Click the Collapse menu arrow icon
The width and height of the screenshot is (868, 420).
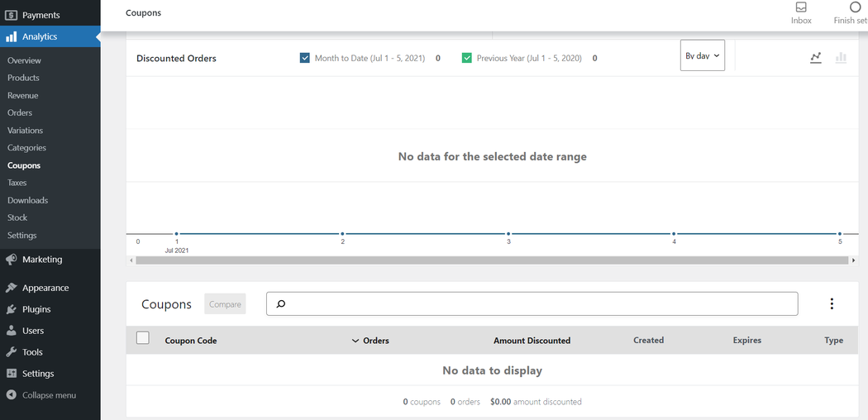pos(11,396)
